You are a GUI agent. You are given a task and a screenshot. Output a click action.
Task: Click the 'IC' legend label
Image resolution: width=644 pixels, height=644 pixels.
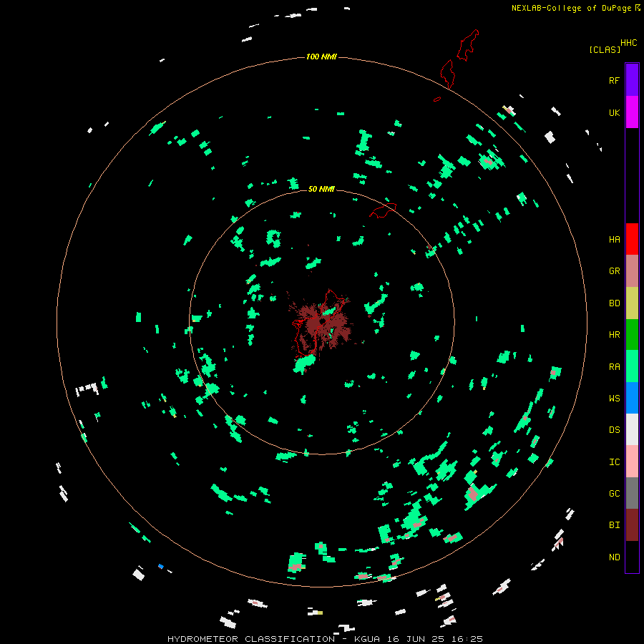[615, 462]
